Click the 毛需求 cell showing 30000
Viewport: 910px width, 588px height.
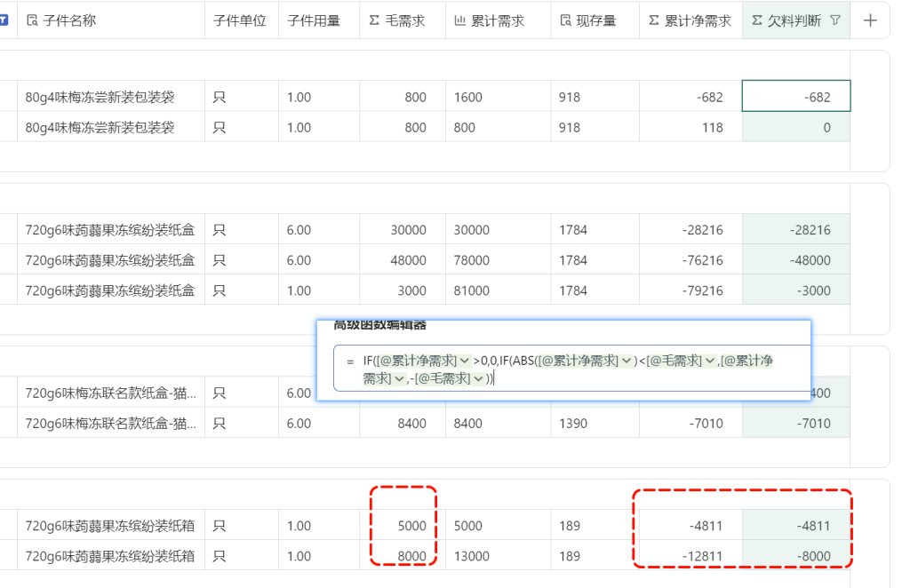(403, 230)
